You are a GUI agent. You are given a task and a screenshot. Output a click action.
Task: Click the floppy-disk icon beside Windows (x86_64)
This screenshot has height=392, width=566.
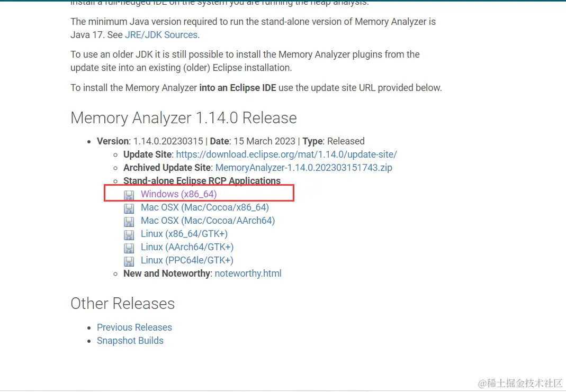pyautogui.click(x=129, y=195)
